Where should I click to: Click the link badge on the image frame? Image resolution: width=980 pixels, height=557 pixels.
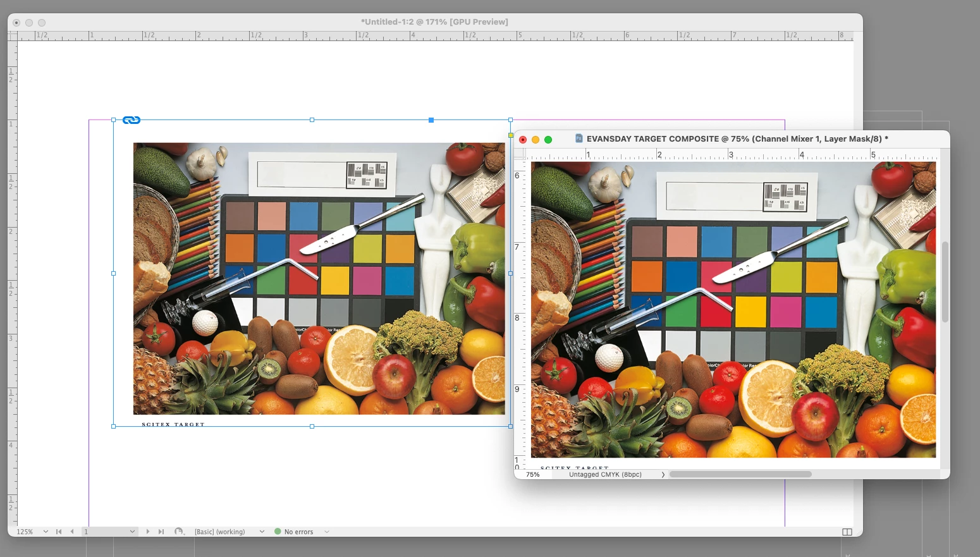pos(132,120)
